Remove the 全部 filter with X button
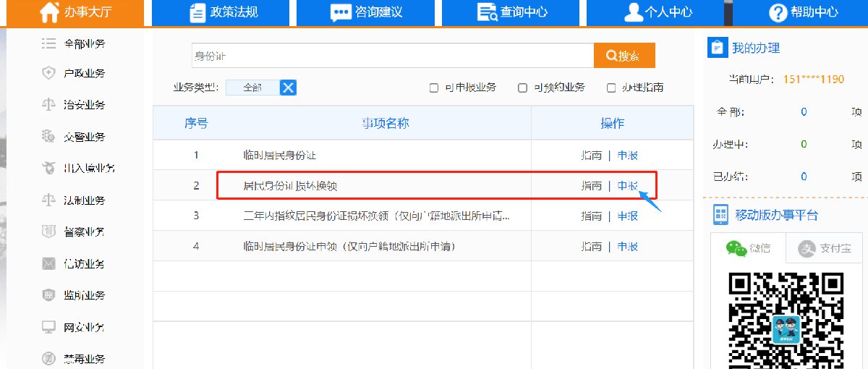868x369 pixels. 288,88
